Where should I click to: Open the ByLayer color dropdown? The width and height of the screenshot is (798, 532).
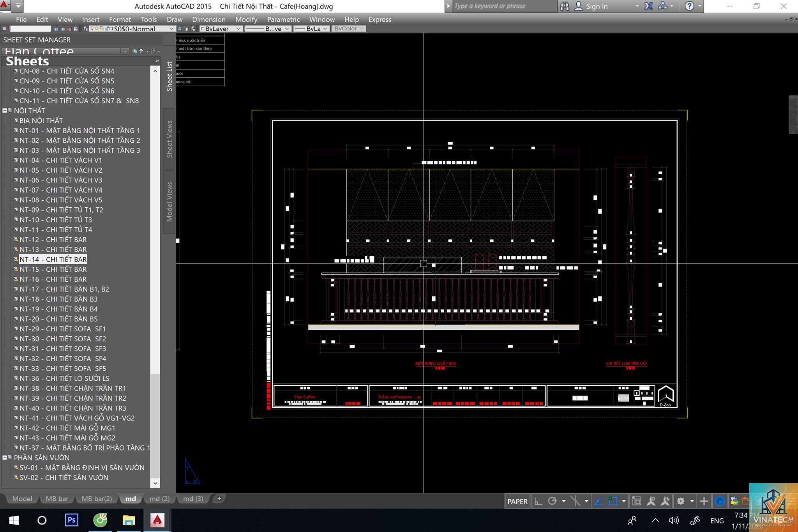(x=221, y=28)
